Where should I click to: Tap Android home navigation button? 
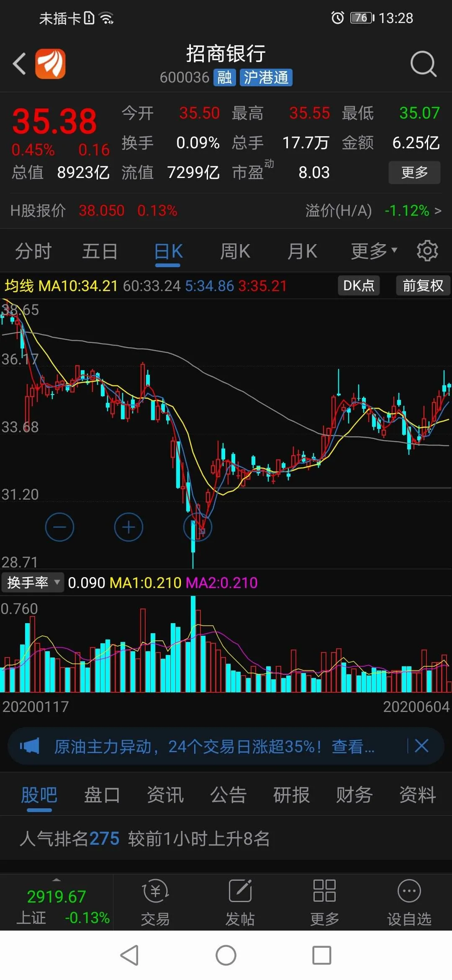(x=226, y=955)
